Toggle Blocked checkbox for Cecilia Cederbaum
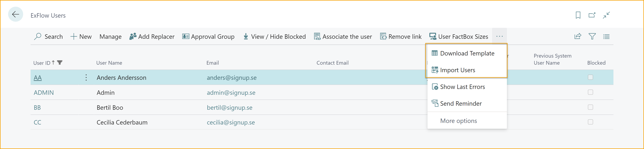Image resolution: width=644 pixels, height=149 pixels. (x=590, y=122)
